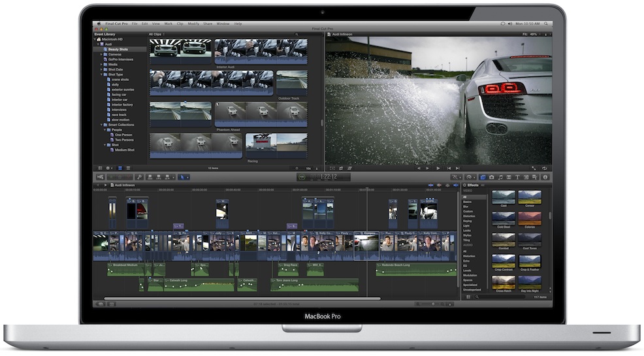Go to previous edit in viewer
Viewport: 644px width, 356px height.
[x=449, y=169]
